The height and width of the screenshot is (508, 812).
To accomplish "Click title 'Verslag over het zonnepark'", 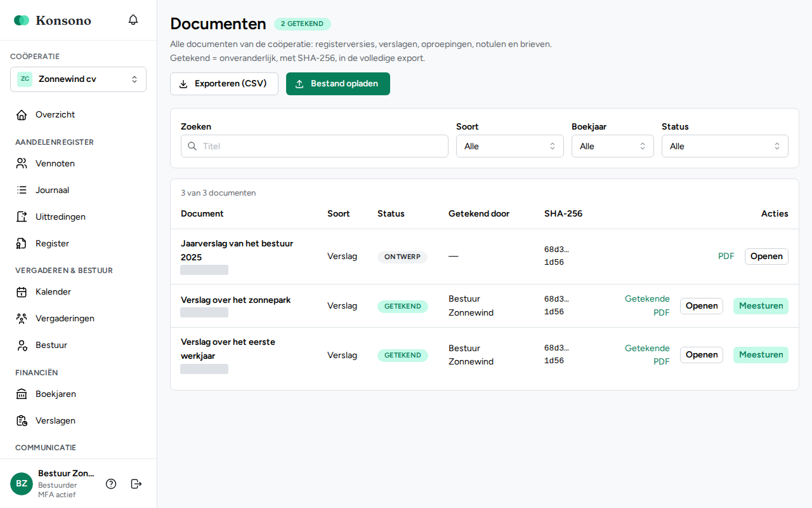I will [236, 300].
